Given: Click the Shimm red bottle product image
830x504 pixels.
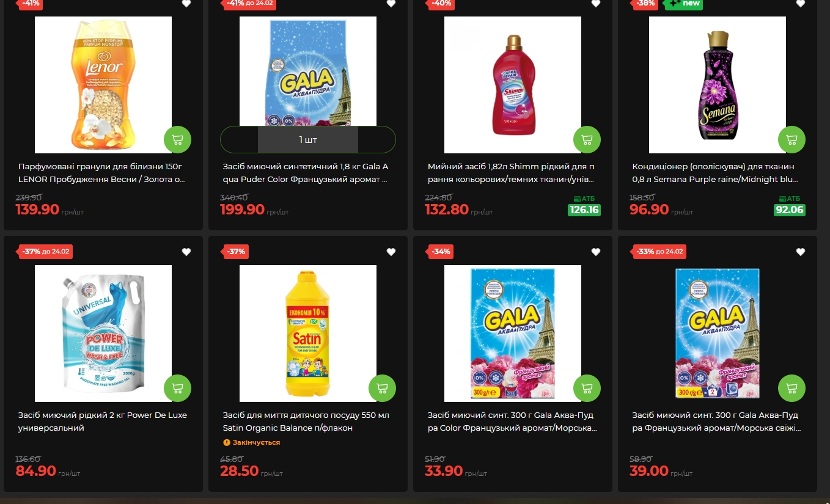Looking at the screenshot, I should click(513, 84).
